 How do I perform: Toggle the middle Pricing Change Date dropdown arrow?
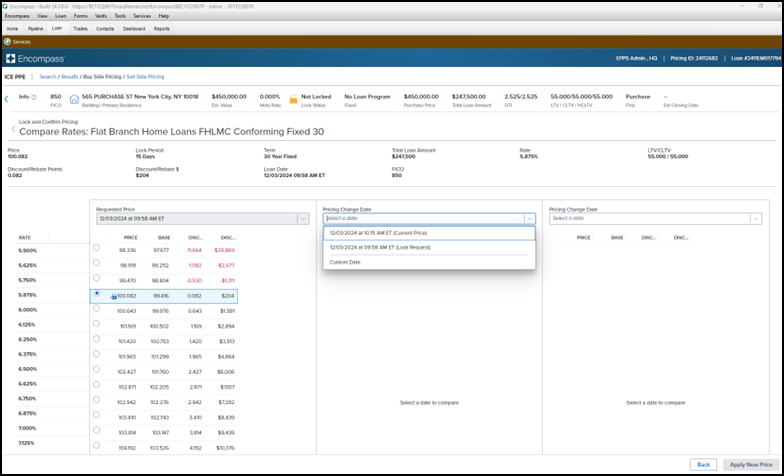530,218
